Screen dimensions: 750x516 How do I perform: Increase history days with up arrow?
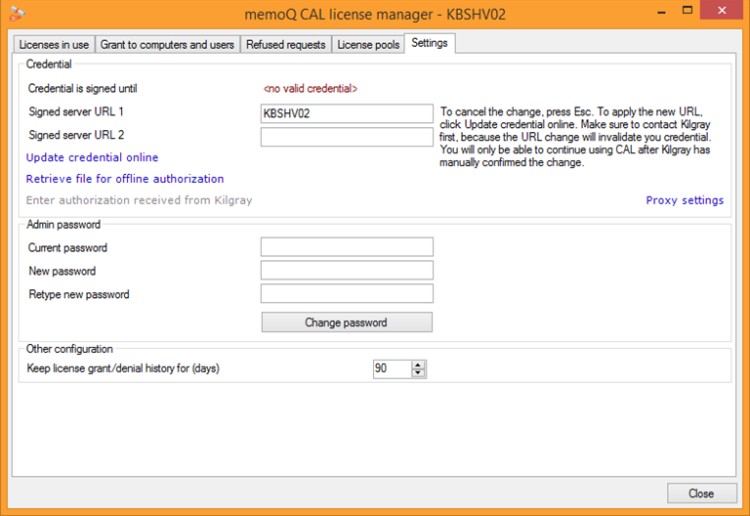[418, 365]
